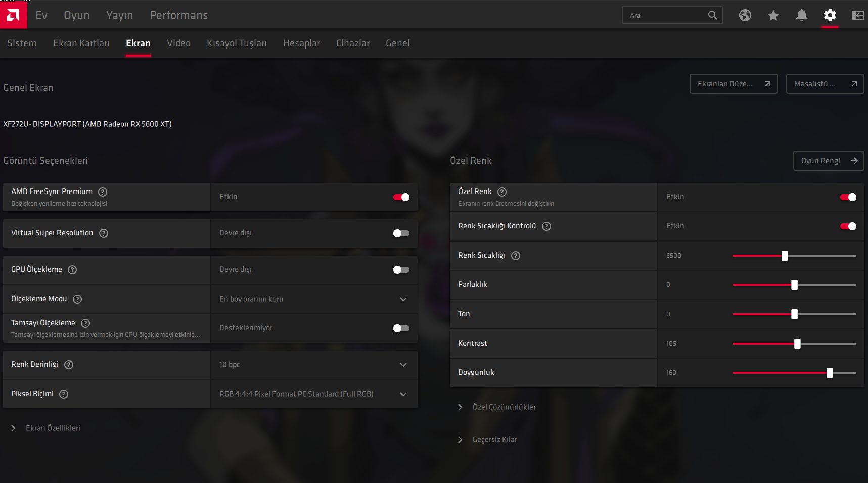This screenshot has width=868, height=483.
Task: Adjust the Parlaklık slider
Action: click(794, 285)
